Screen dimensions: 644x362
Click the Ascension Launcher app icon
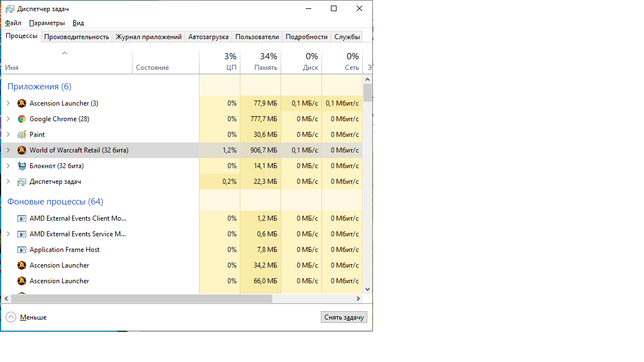point(22,103)
